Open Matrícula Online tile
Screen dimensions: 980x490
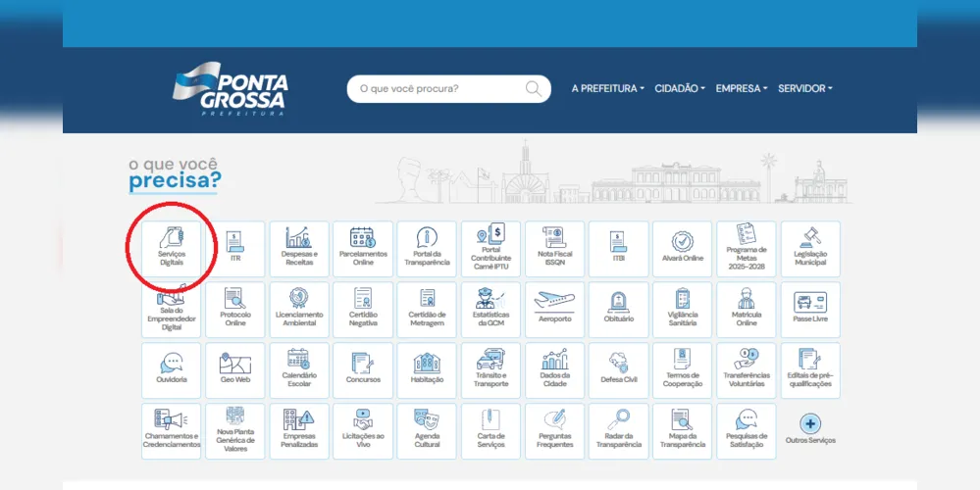(x=747, y=310)
